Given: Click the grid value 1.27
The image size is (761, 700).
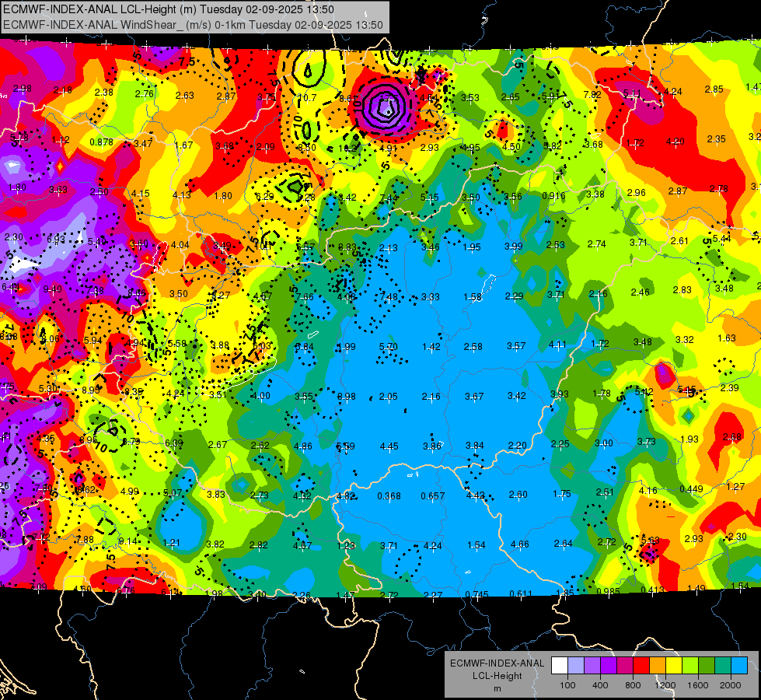Looking at the screenshot, I should 735,486.
